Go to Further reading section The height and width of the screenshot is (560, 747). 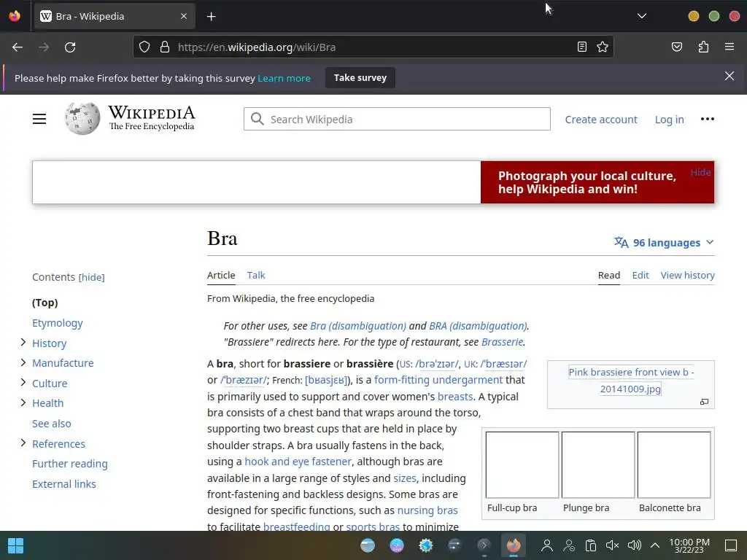(x=69, y=464)
